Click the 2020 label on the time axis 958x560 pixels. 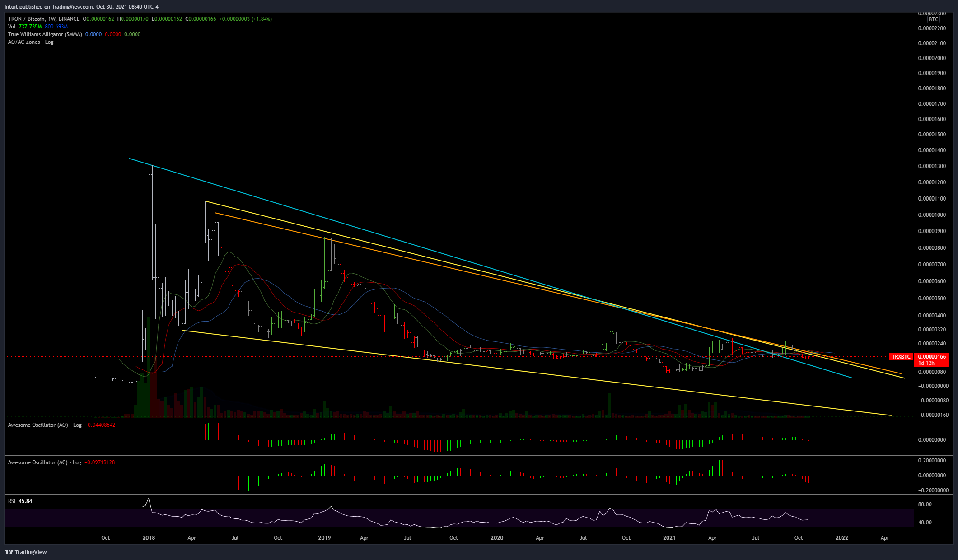click(x=497, y=538)
